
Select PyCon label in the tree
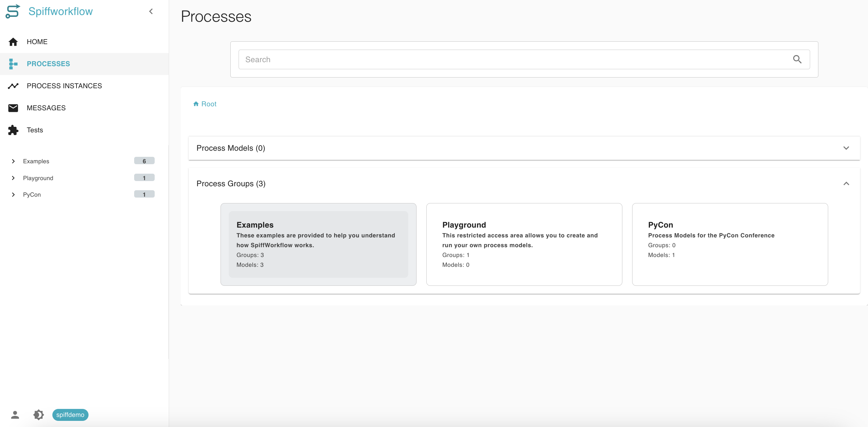point(32,195)
